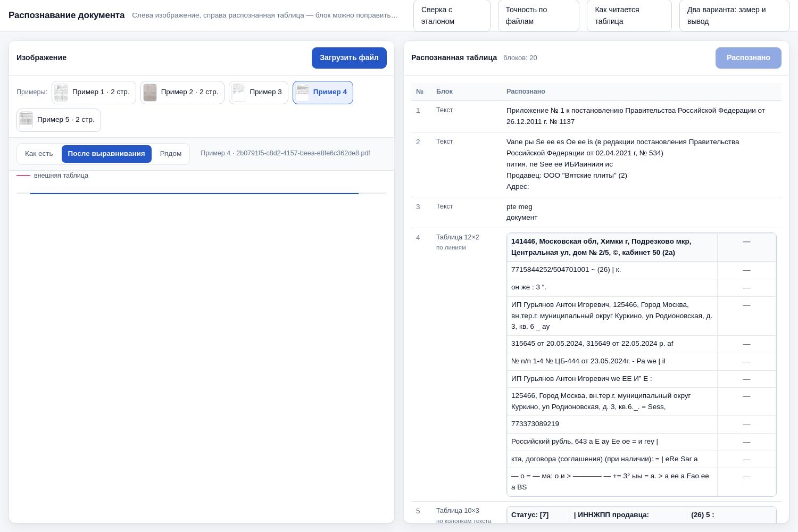
Task: Click the file name ending in e8fe6c362de8.pdf
Action: click(285, 153)
